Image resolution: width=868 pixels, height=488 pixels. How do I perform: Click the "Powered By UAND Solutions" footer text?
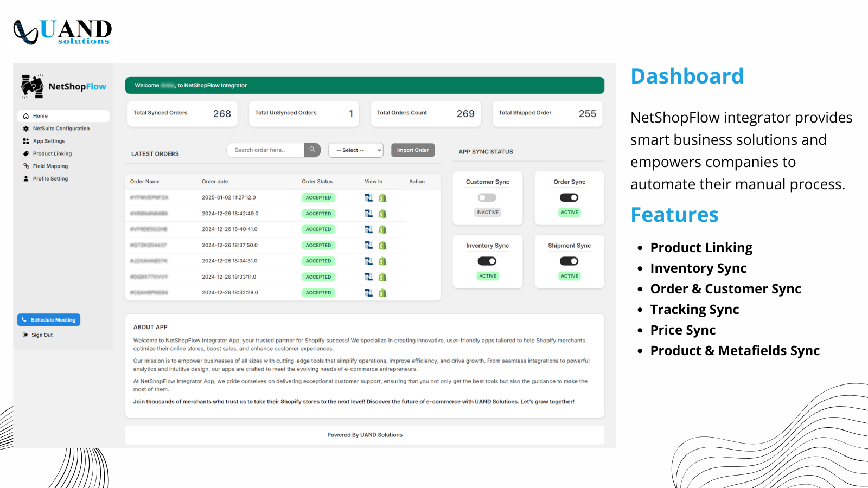tap(365, 435)
